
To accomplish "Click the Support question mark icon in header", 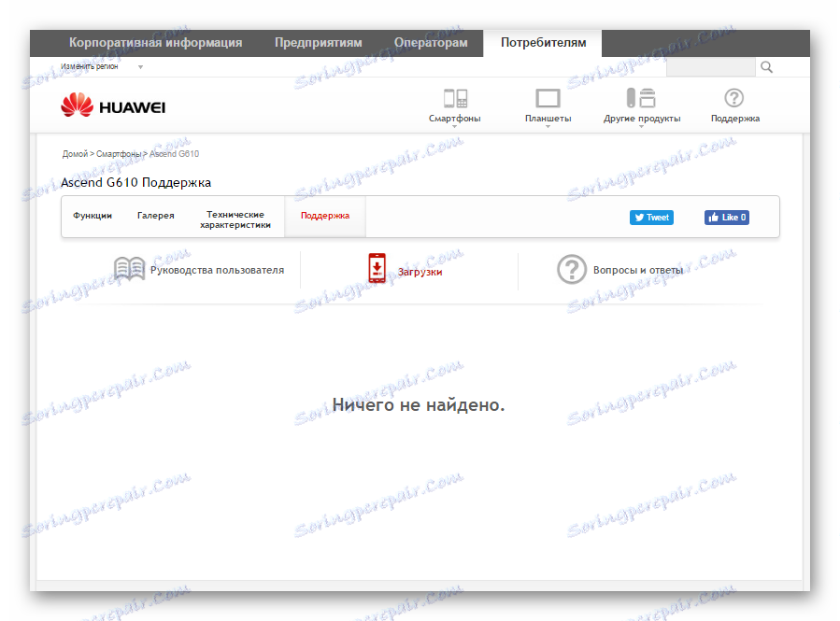I will point(733,98).
